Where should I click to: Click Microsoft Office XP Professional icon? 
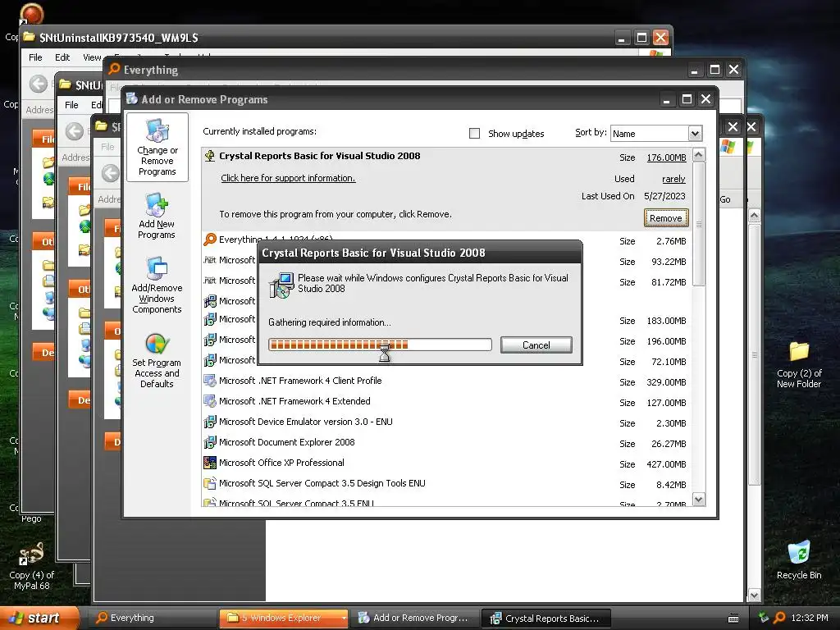pos(210,463)
